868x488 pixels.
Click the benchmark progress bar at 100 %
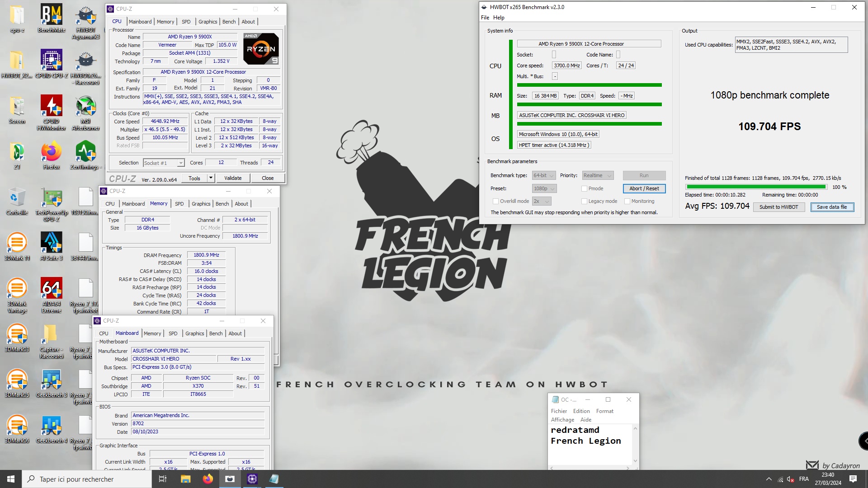click(756, 187)
